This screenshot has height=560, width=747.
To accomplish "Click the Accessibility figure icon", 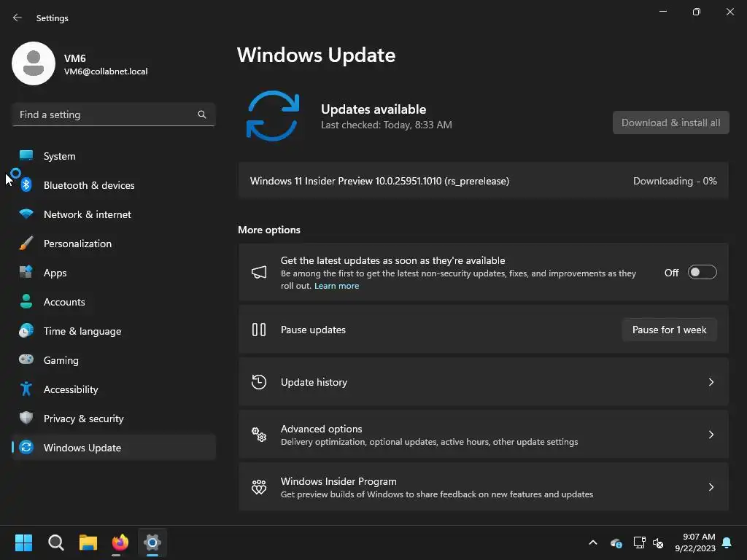I will [x=26, y=389].
